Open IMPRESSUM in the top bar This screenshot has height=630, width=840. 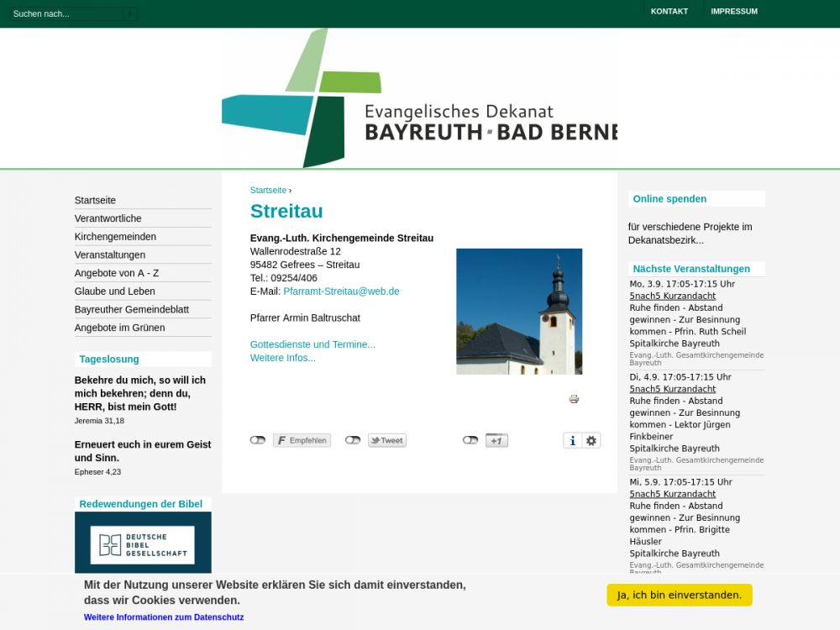[x=733, y=12]
